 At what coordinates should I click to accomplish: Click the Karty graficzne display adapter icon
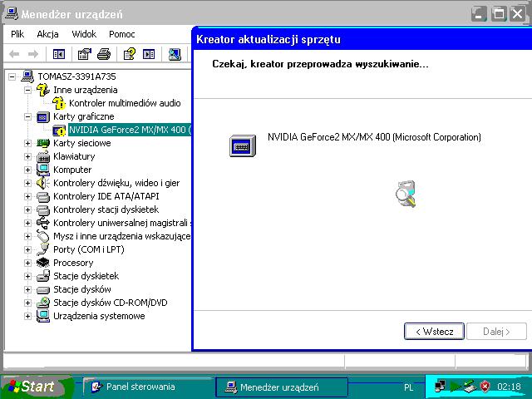[43, 117]
